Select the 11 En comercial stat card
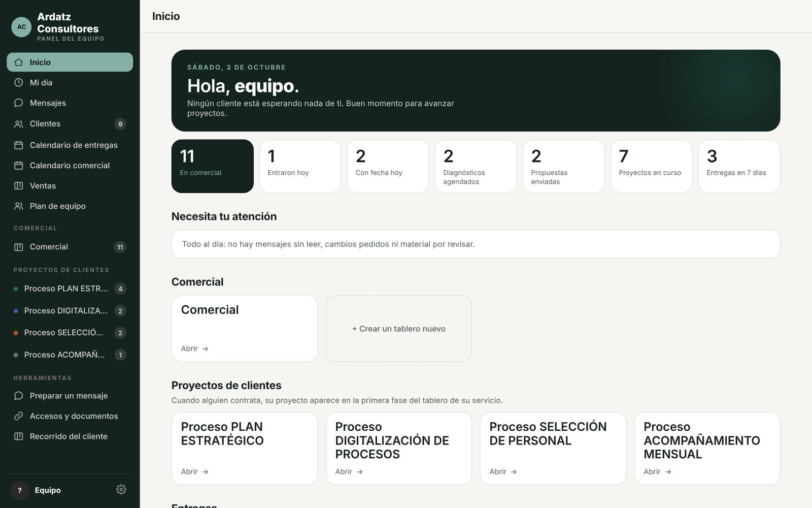Viewport: 812px width, 508px height. (x=213, y=166)
